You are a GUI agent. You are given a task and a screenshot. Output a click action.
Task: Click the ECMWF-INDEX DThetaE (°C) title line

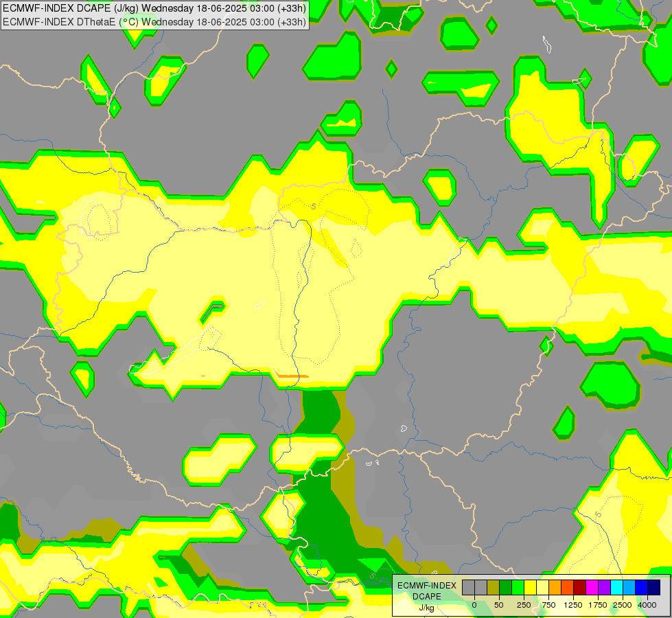click(154, 22)
